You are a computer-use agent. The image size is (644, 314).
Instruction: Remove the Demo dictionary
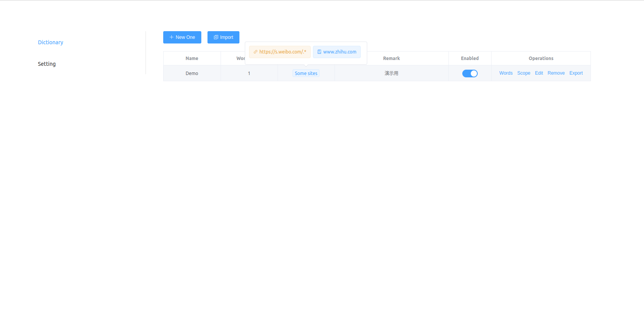pyautogui.click(x=556, y=73)
